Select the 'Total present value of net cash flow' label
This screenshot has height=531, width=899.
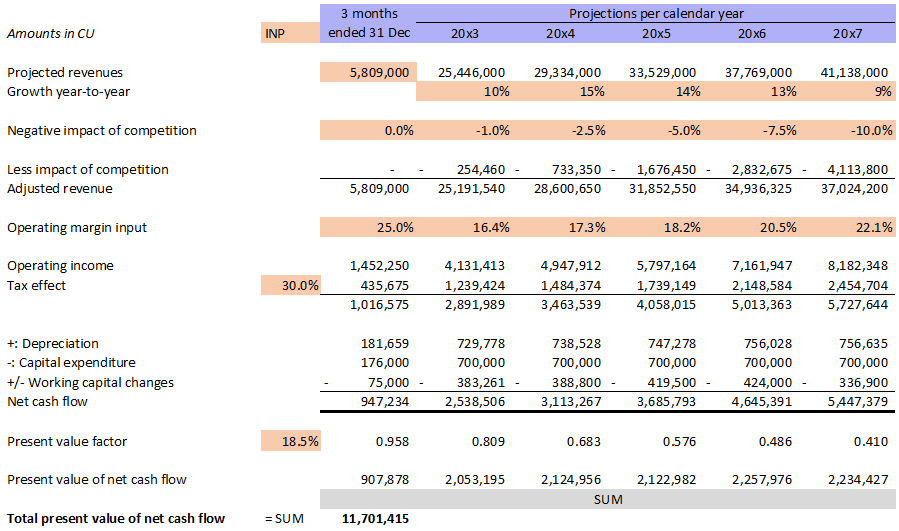coord(116,518)
